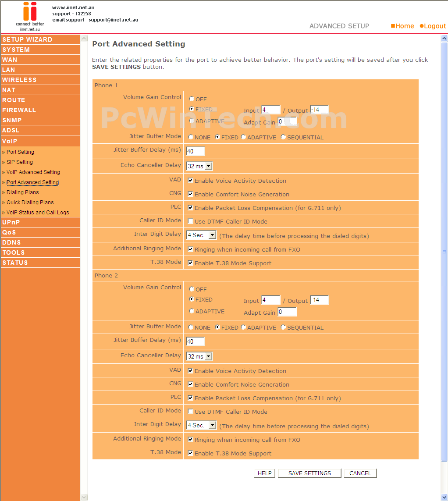
Task: Click the iinet connect better logo
Action: pos(30,16)
